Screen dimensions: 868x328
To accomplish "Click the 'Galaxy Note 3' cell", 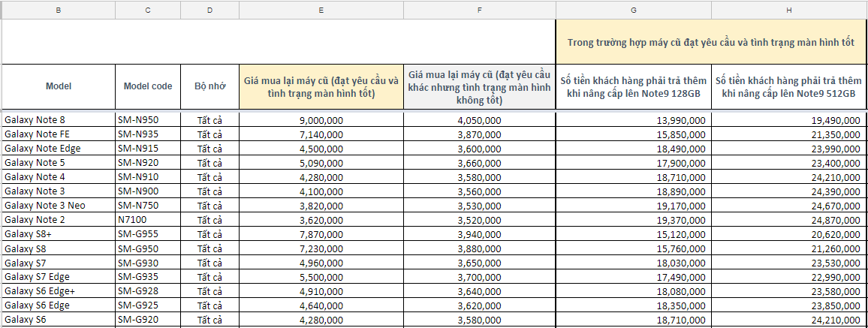I will click(x=59, y=191).
